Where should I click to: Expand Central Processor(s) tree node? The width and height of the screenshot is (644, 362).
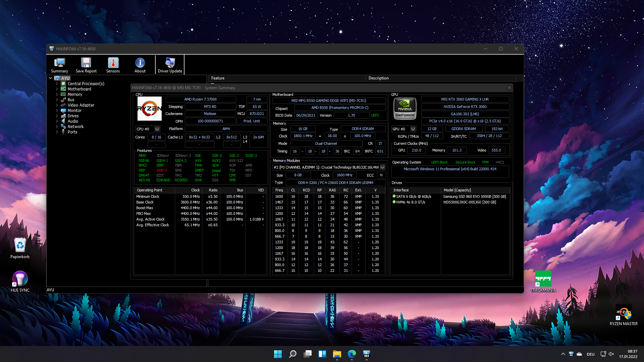pyautogui.click(x=57, y=84)
